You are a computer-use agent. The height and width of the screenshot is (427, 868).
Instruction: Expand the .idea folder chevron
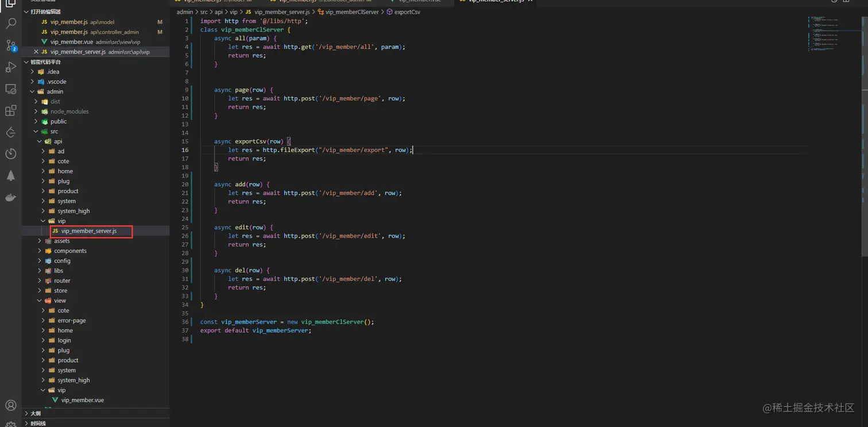pos(33,72)
